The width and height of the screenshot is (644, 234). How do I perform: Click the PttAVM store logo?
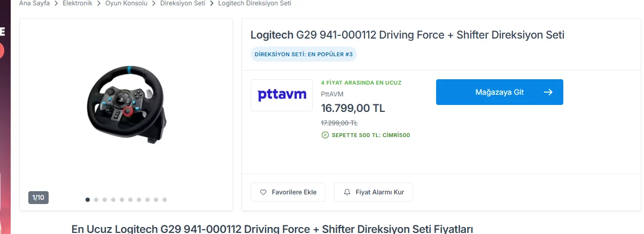[282, 95]
